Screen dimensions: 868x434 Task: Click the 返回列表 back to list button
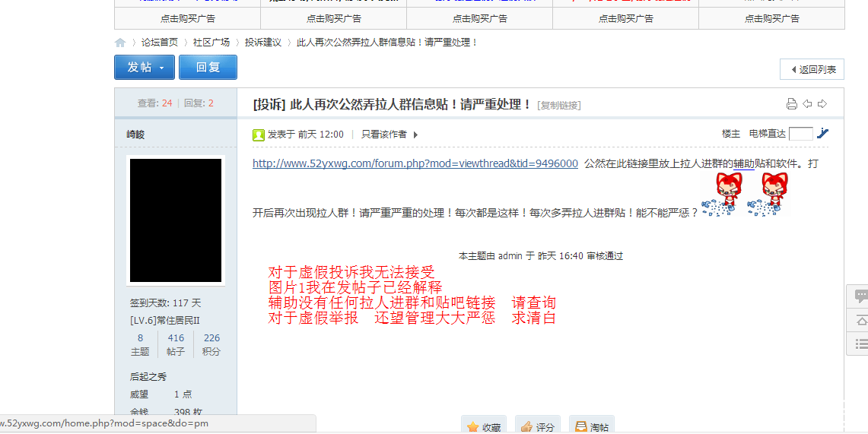tap(812, 70)
